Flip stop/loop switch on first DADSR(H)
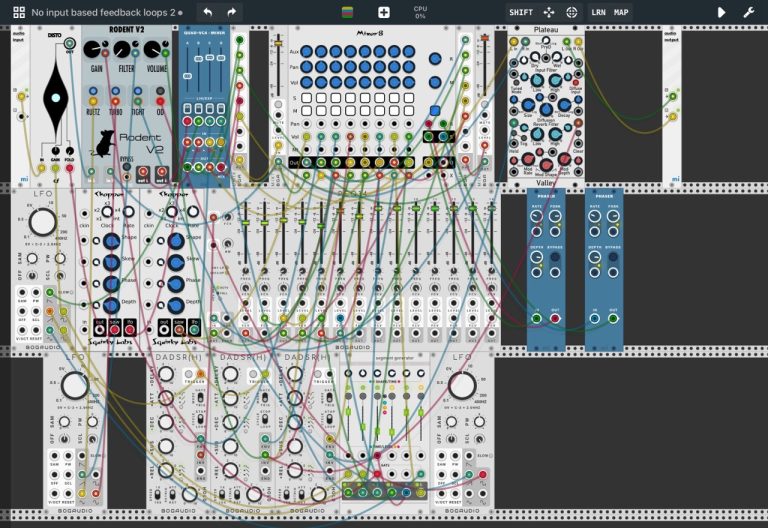 200,421
